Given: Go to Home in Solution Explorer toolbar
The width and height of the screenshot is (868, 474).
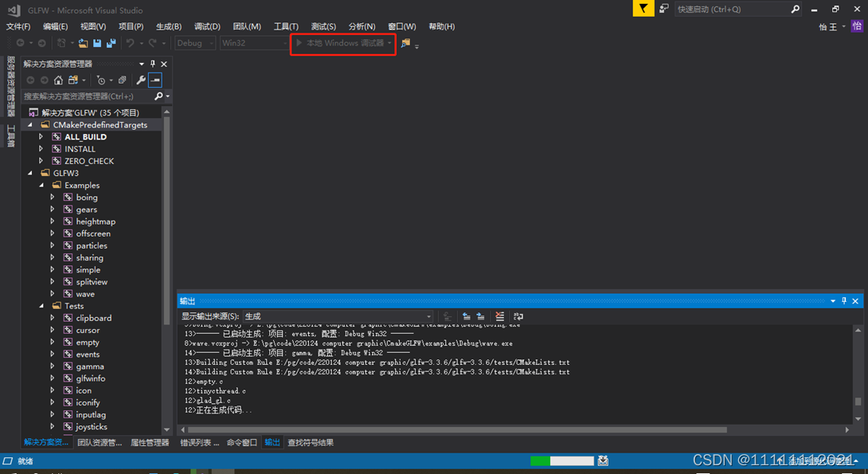Looking at the screenshot, I should [58, 80].
